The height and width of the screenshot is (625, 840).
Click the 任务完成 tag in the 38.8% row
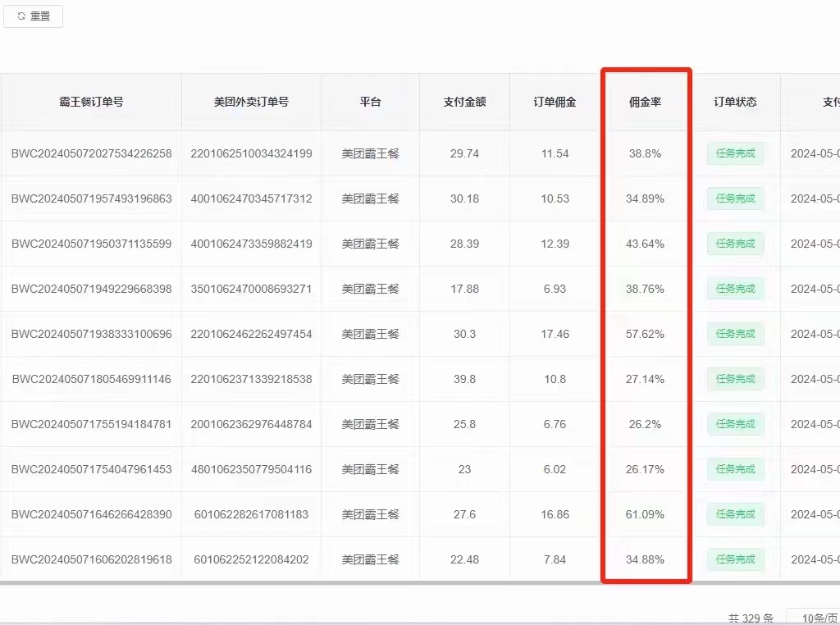pos(735,153)
